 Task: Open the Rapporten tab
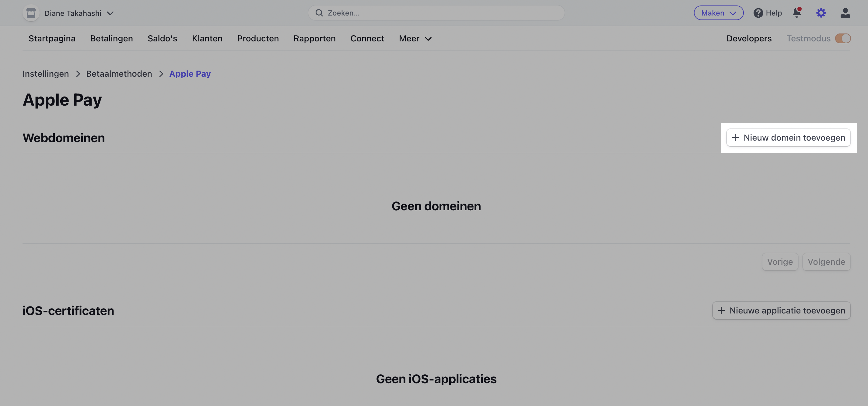click(314, 38)
